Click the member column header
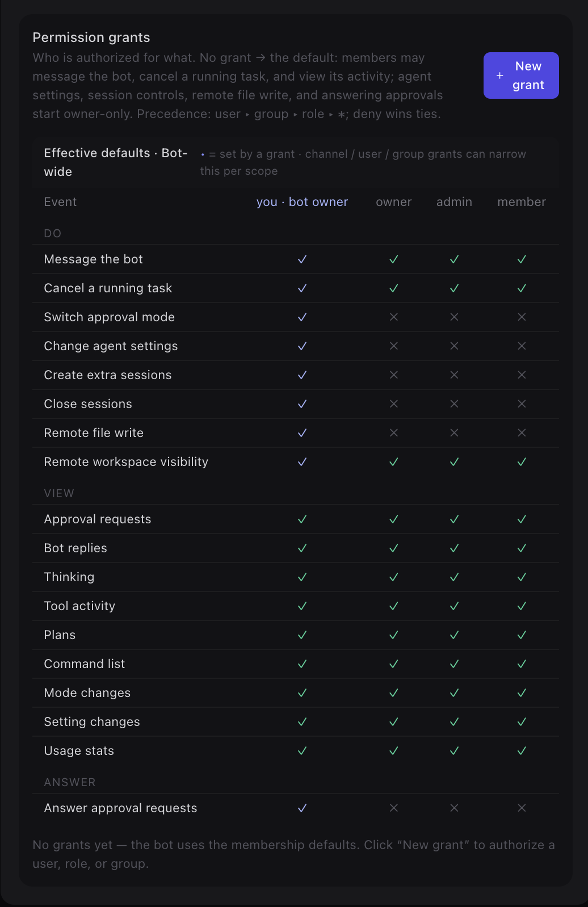This screenshot has width=588, height=907. pos(522,202)
